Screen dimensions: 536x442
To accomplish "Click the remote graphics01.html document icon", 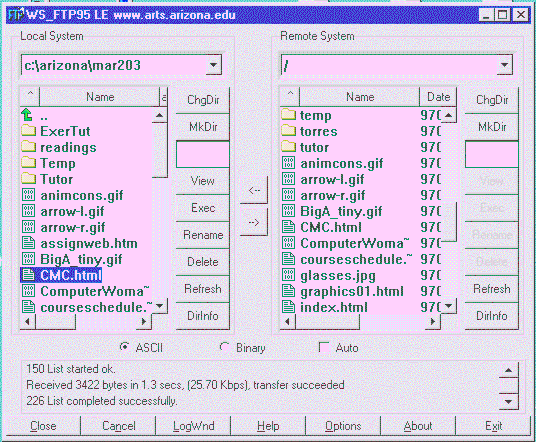I will point(289,291).
